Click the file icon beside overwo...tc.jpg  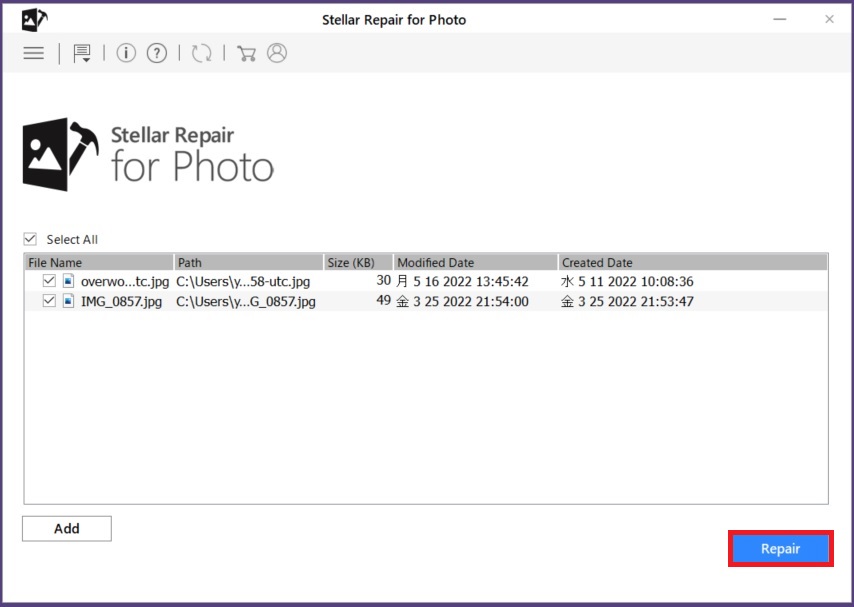click(x=69, y=281)
